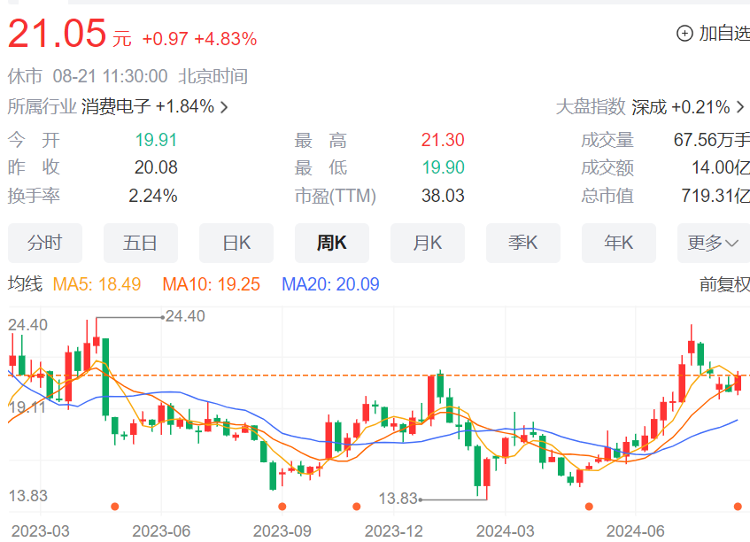This screenshot has width=750, height=542.
Task: Open the 消费电子 industry link
Action: pos(116,107)
